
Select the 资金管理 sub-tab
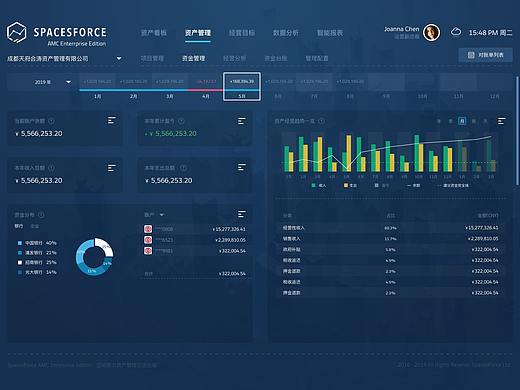coord(193,58)
